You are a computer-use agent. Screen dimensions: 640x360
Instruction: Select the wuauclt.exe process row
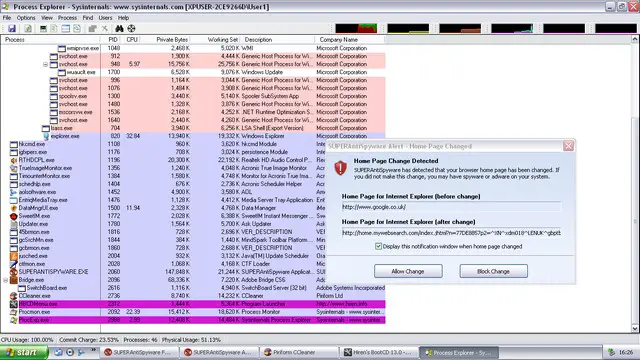193,72
